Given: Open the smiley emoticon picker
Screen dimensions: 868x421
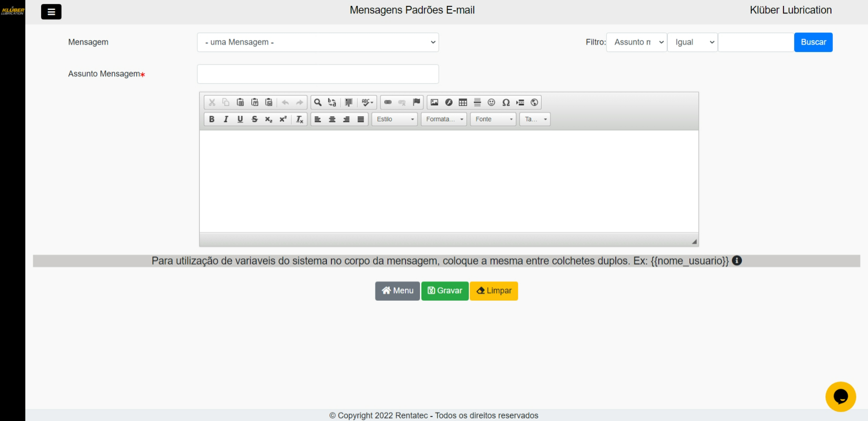Looking at the screenshot, I should [x=492, y=102].
